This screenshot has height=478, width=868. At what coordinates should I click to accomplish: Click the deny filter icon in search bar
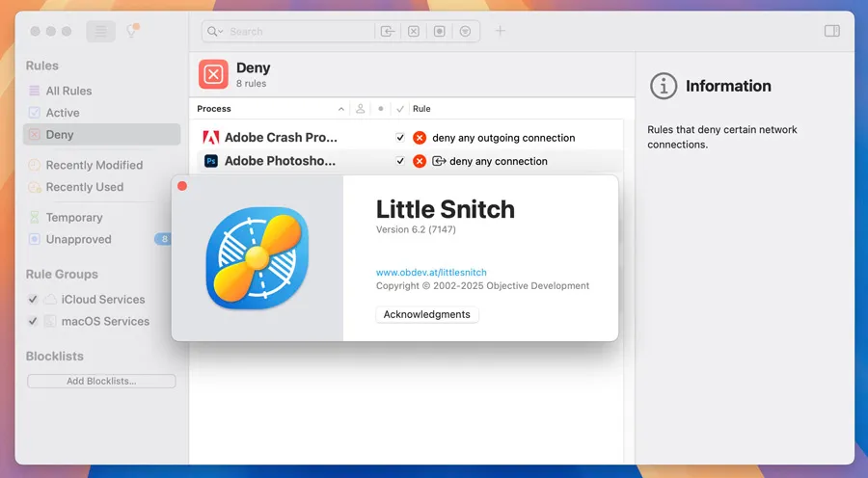click(413, 32)
